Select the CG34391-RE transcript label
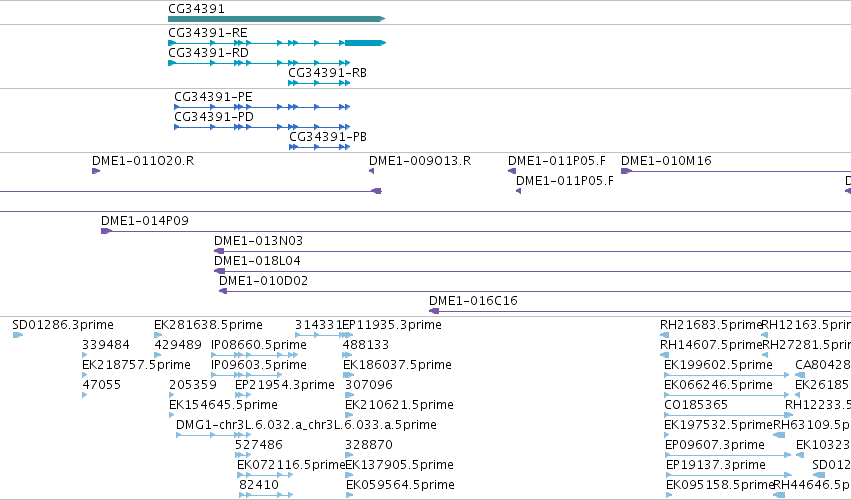The height and width of the screenshot is (500, 851). coord(208,33)
